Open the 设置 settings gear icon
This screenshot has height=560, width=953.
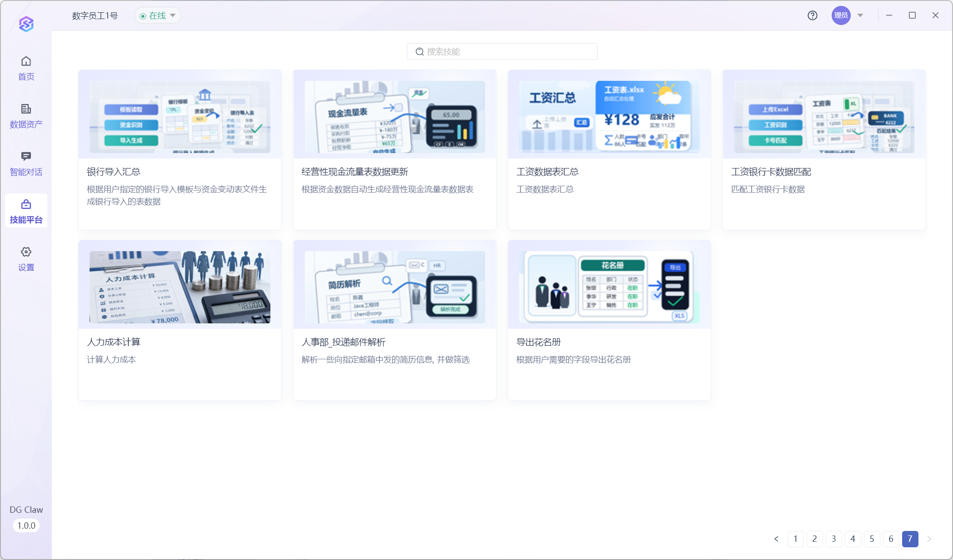pos(26,252)
